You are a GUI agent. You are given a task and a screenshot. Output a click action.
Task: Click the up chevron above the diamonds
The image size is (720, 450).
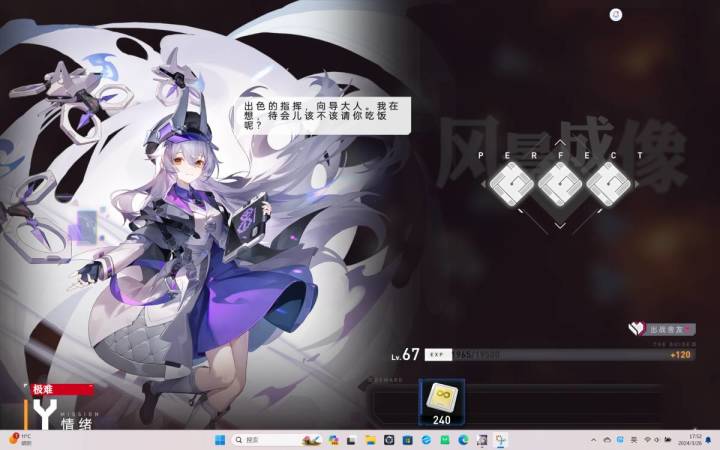tap(560, 143)
